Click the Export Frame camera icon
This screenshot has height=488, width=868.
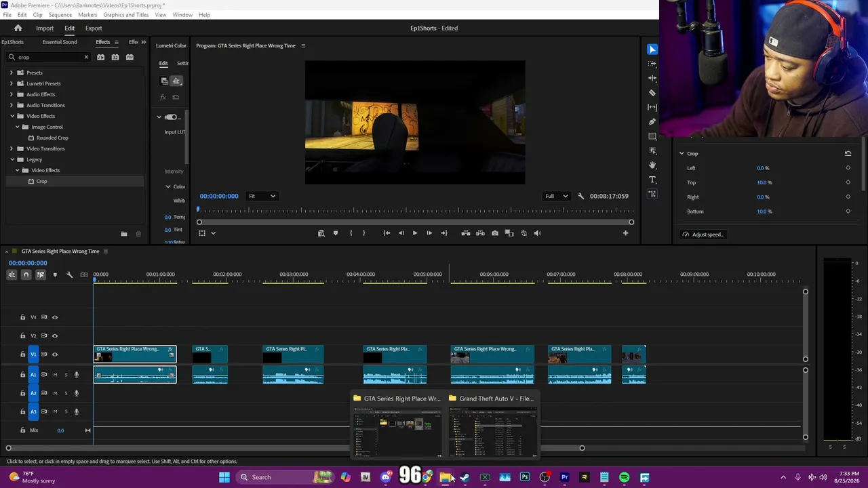(x=495, y=233)
